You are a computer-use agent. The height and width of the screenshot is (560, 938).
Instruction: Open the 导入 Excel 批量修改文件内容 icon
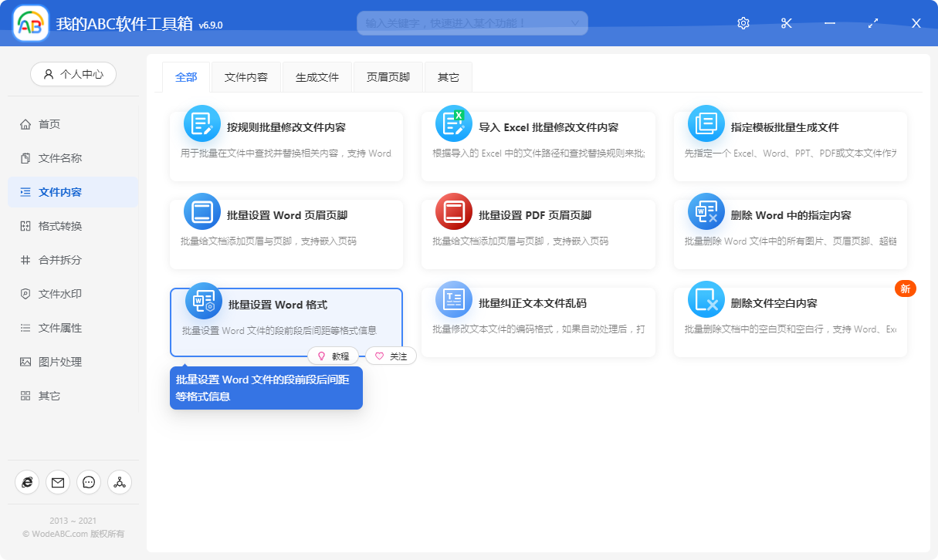[453, 123]
